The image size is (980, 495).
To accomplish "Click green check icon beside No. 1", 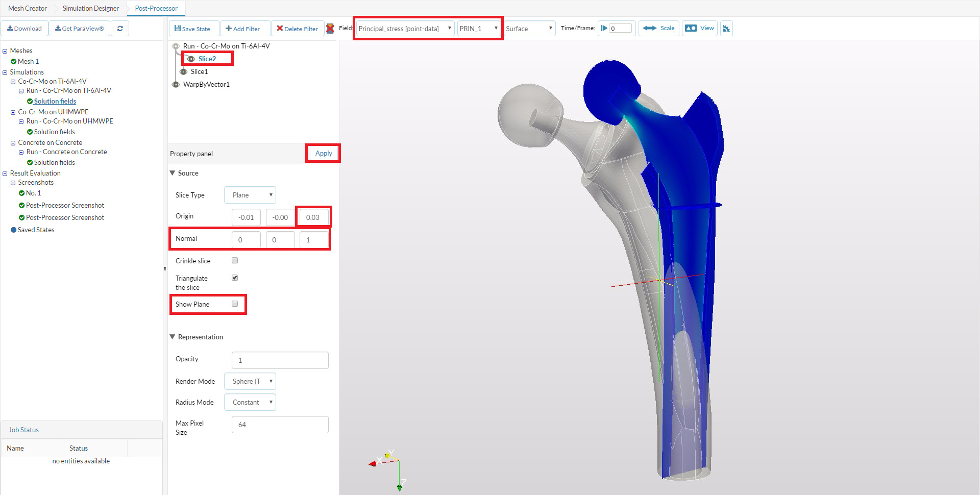I will click(22, 193).
